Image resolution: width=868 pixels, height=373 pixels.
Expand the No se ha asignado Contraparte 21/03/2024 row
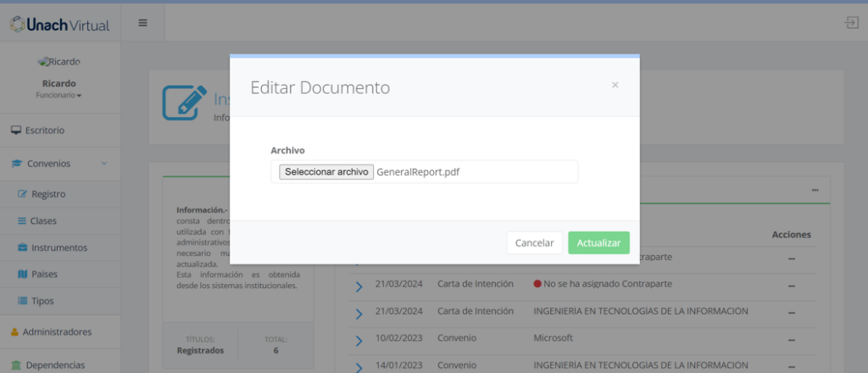359,287
